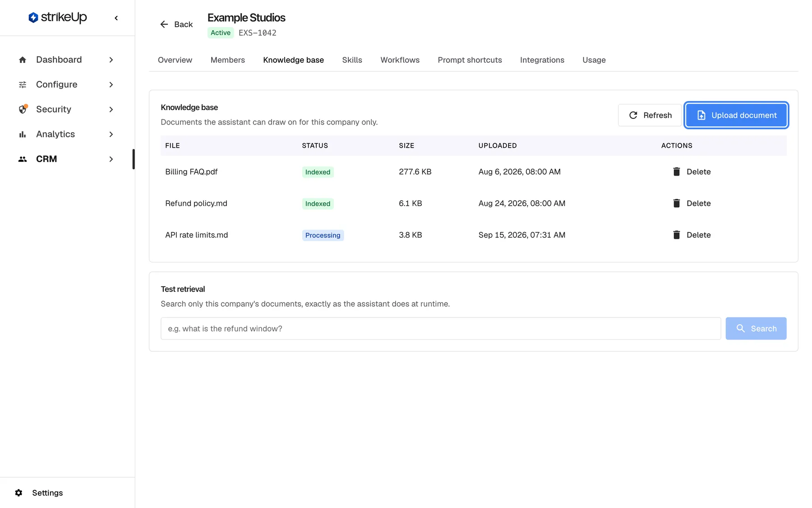
Task: Click the 277.6 KB size value
Action: point(415,172)
